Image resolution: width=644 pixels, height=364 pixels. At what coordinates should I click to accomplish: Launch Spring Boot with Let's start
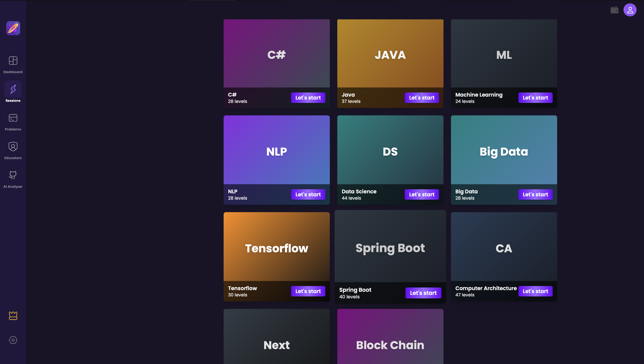click(423, 293)
